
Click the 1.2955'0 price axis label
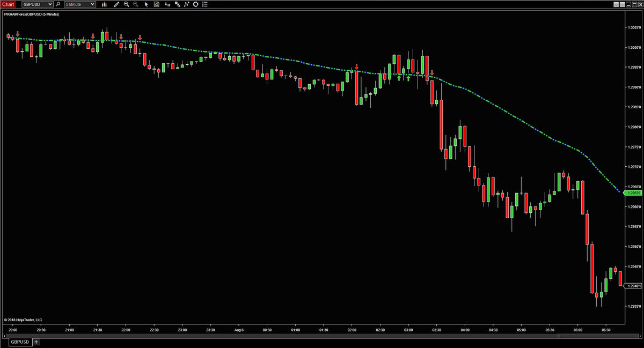pyautogui.click(x=634, y=226)
